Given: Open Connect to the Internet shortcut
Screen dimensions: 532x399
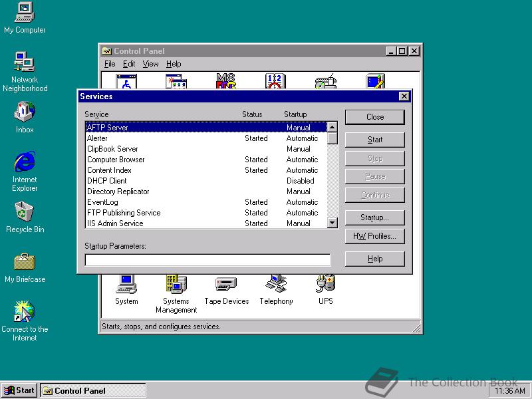Looking at the screenshot, I should (x=25, y=321).
